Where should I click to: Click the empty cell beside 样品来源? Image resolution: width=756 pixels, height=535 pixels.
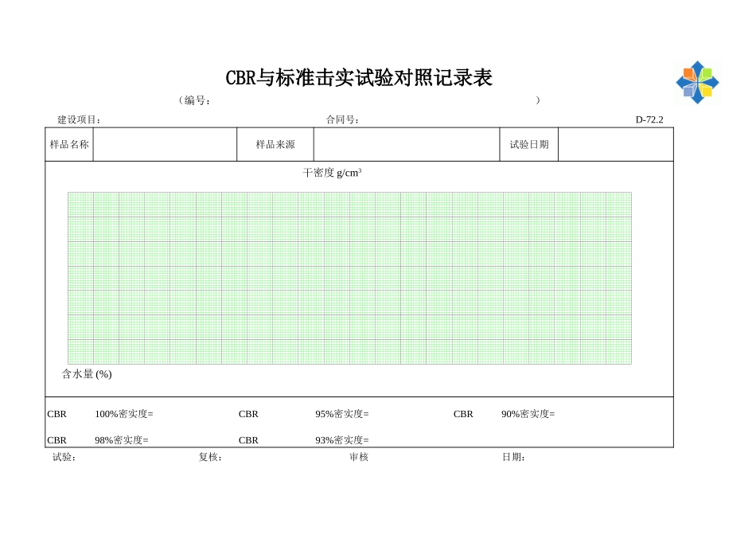coord(406,144)
